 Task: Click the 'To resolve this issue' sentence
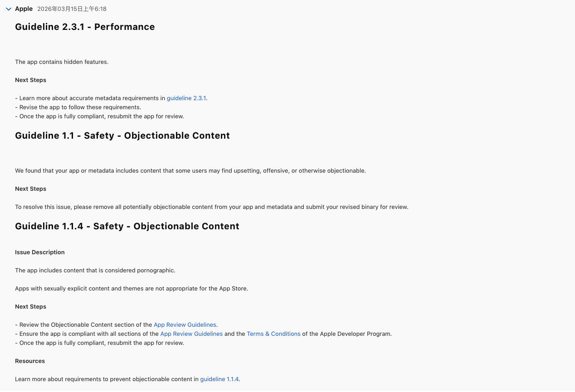[x=212, y=207]
